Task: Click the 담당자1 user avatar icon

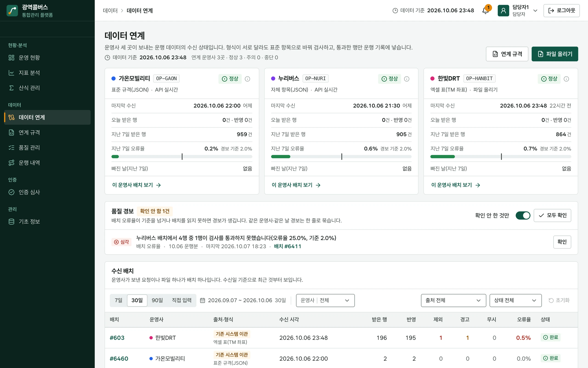Action: tap(503, 11)
